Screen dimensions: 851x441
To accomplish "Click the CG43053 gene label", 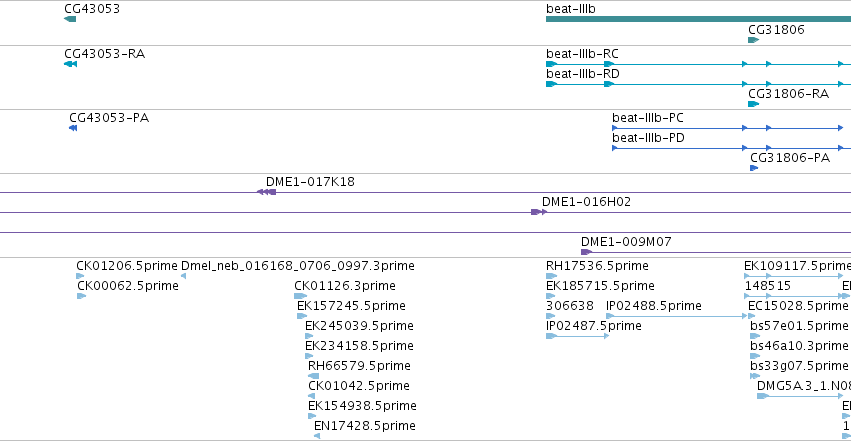I will click(92, 9).
